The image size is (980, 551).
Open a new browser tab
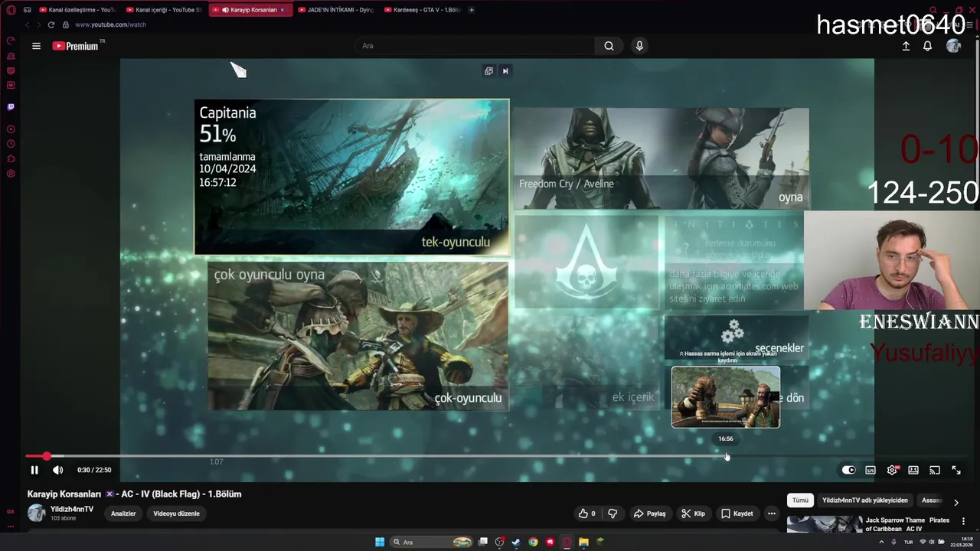(x=471, y=10)
